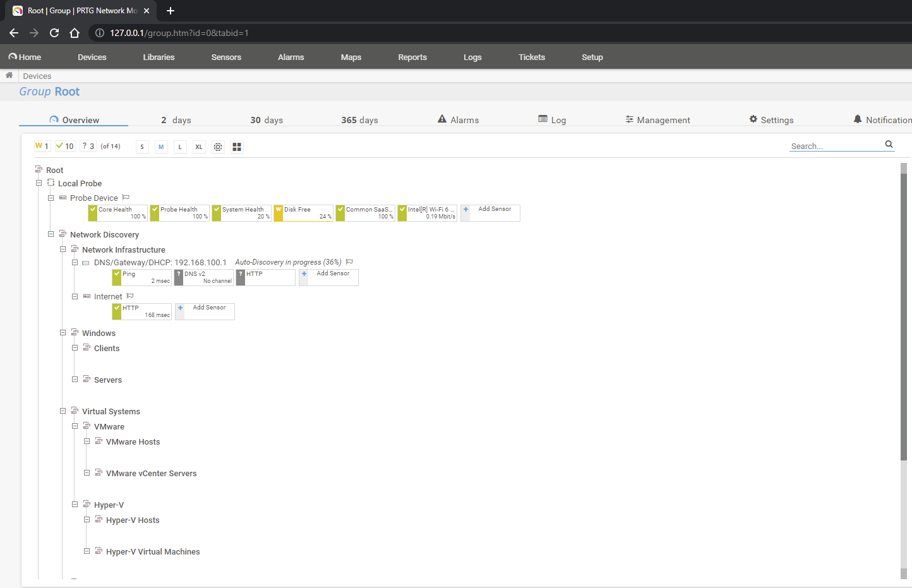The image size is (912, 588).
Task: Switch to the Alarms tab
Action: [459, 120]
